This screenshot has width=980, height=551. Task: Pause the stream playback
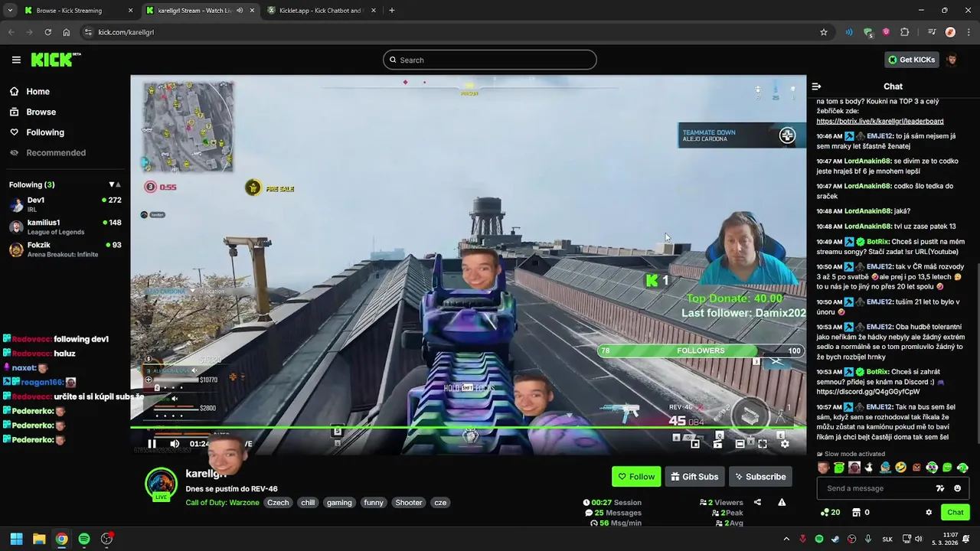click(152, 444)
